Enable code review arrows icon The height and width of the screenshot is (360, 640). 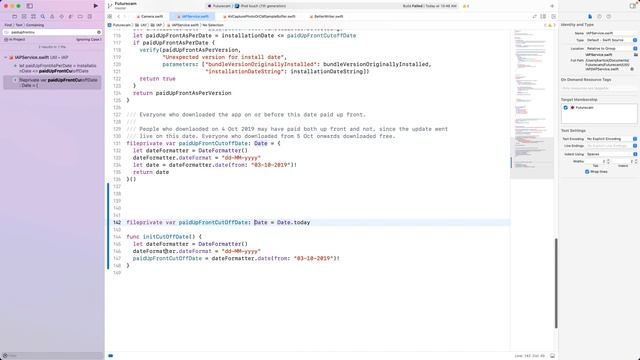[535, 16]
